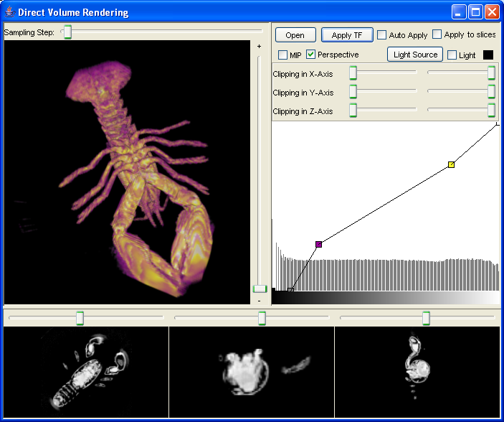This screenshot has height=422, width=504.
Task: Click the first slice position slider handle
Action: tap(80, 318)
